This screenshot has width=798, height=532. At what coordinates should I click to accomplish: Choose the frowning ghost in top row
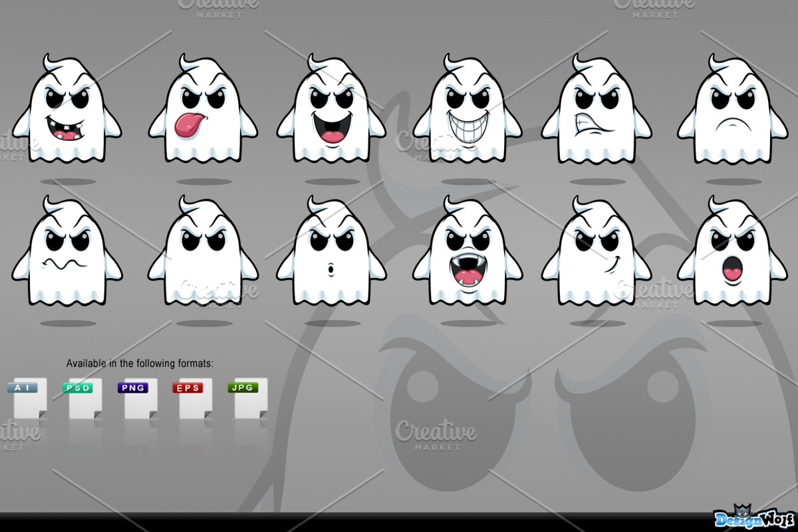coord(732,110)
